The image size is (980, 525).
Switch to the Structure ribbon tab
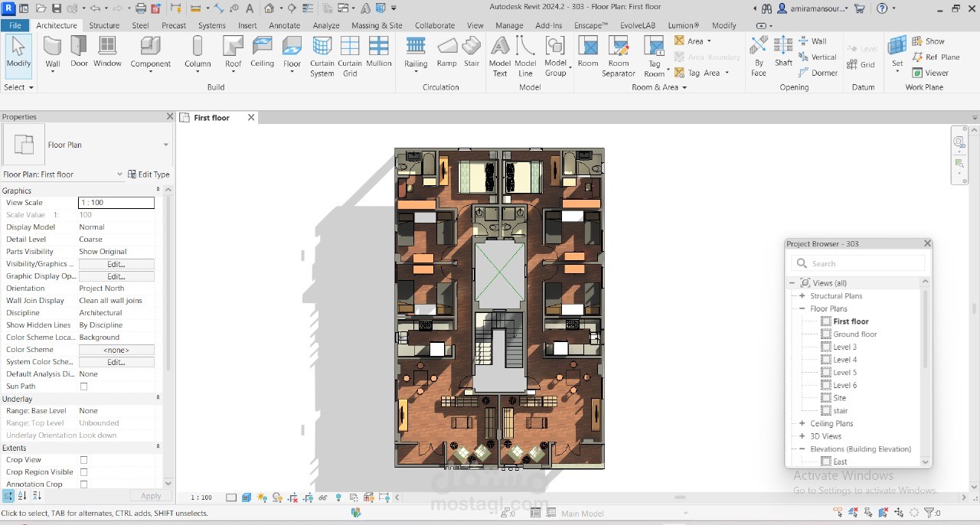104,25
